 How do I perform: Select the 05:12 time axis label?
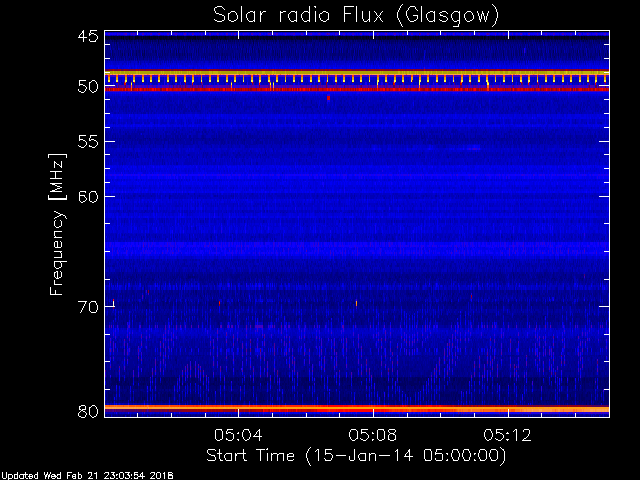(x=507, y=435)
